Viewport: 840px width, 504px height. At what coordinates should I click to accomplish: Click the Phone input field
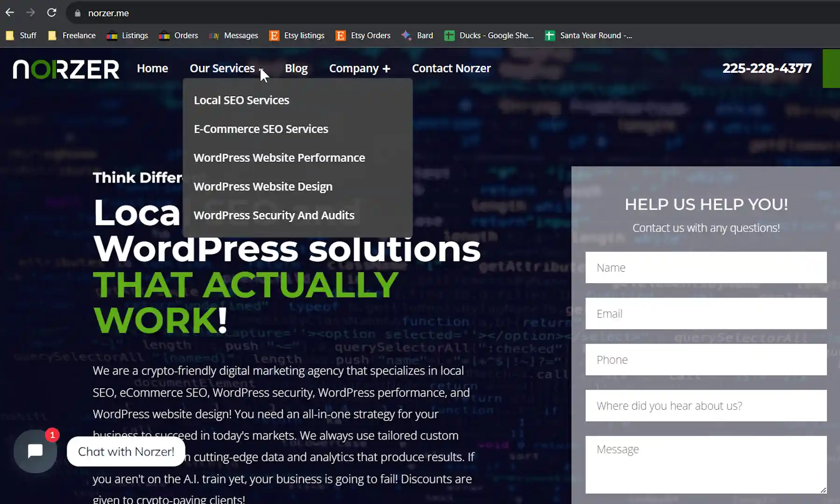706,359
